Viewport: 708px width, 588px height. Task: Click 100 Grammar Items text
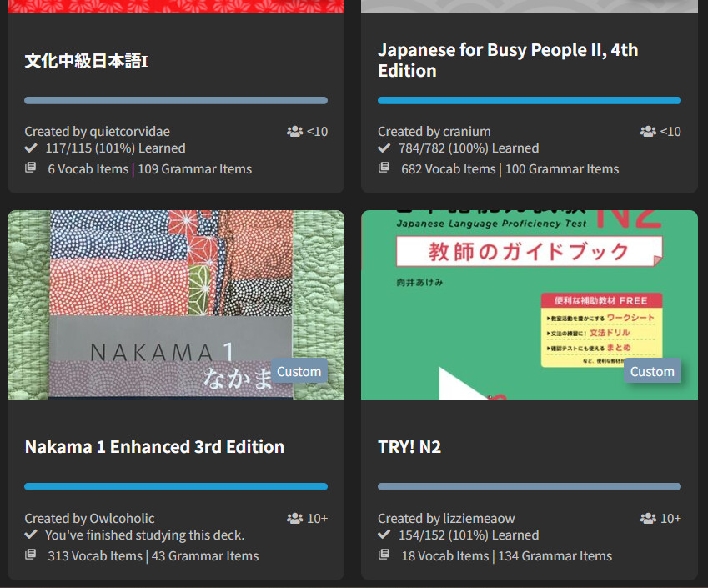click(x=562, y=169)
